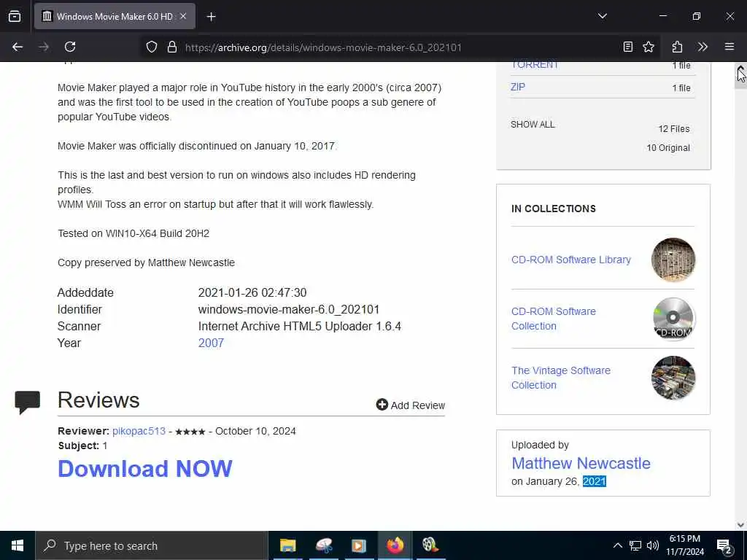Open CD-ROM Software Library collection
747x560 pixels.
coord(570,260)
